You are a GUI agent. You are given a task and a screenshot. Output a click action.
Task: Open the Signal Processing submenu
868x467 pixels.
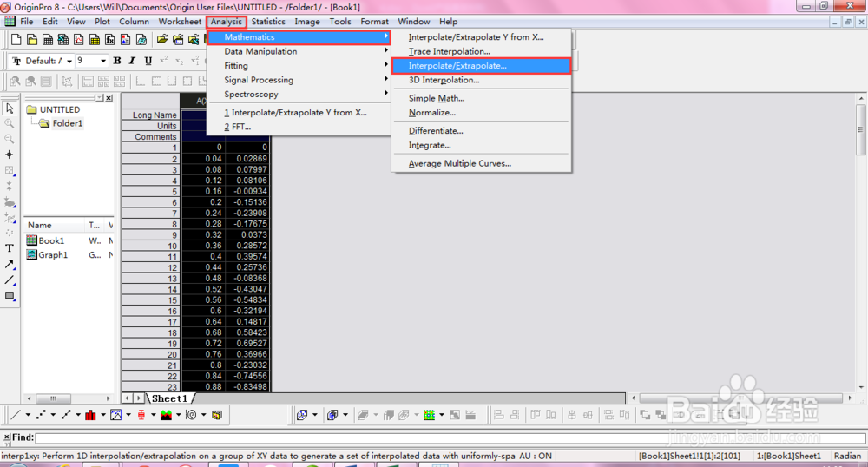[x=299, y=80]
